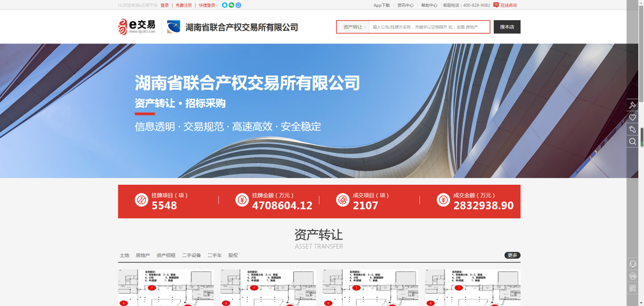Click the 登录 login link
Screen dimensions: 644x306
[x=164, y=5]
